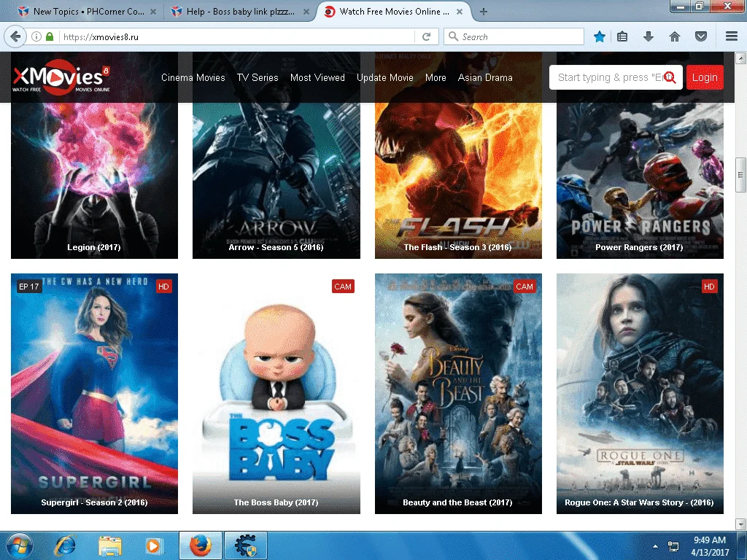Open the Beauty and the Beast poster
Viewport: 747px width, 560px height.
pyautogui.click(x=458, y=393)
